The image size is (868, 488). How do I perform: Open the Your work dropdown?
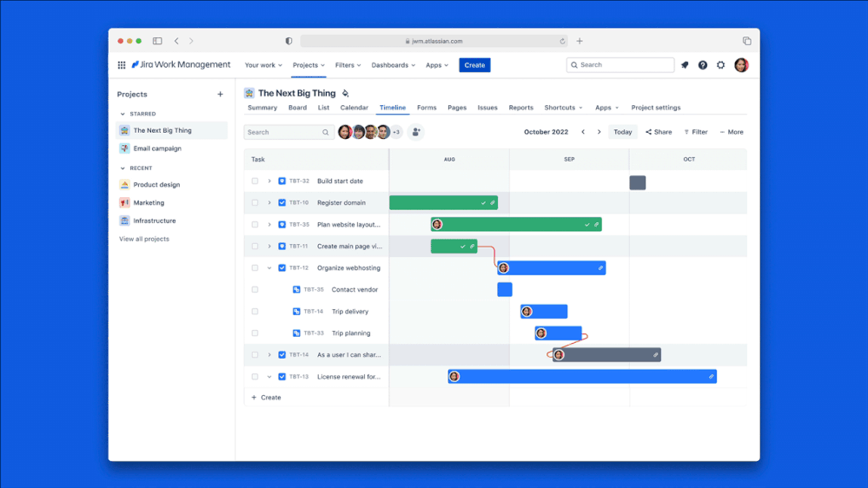[x=263, y=65]
